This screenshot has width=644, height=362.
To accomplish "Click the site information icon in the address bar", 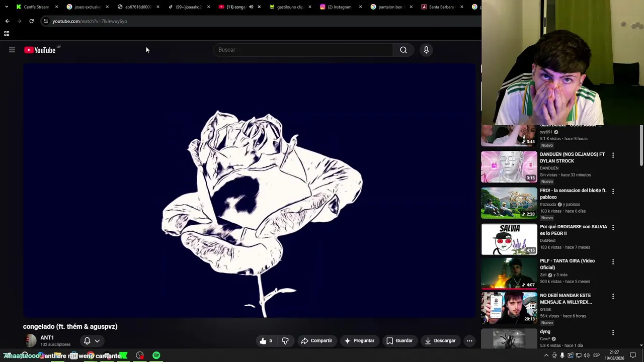I will (x=46, y=21).
